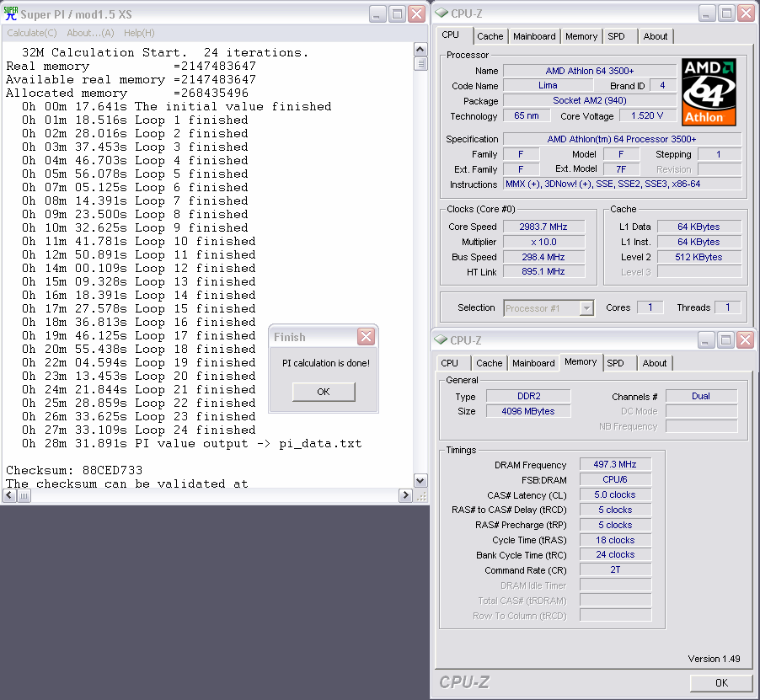Click the Checksum: 88CED733 line
Screen dimensions: 760x700
[74, 470]
